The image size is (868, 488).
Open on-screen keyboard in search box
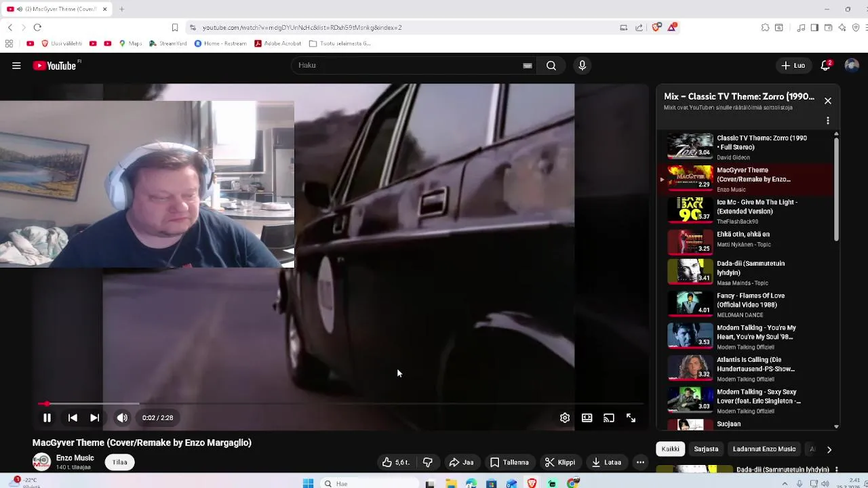pos(528,66)
